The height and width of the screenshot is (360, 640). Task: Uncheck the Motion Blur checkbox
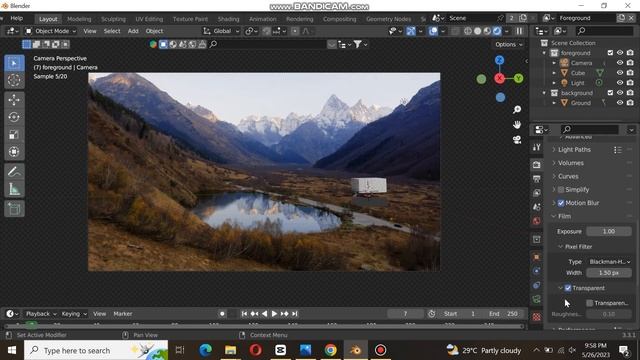click(x=561, y=203)
